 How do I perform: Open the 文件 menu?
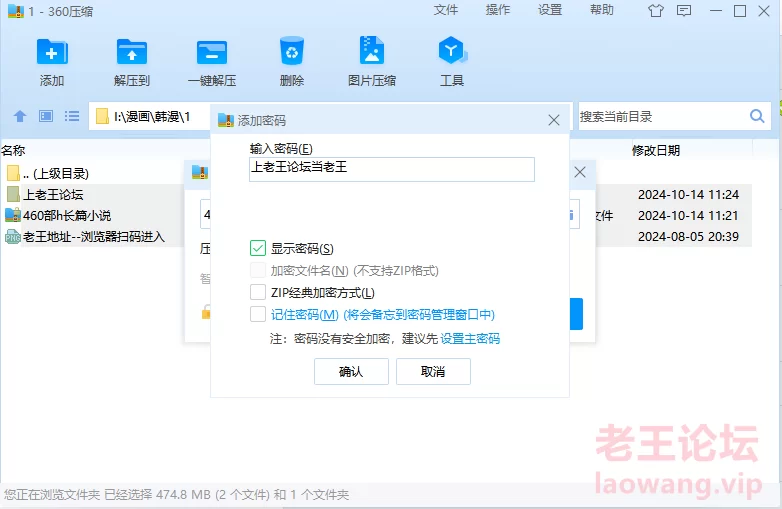pyautogui.click(x=445, y=10)
